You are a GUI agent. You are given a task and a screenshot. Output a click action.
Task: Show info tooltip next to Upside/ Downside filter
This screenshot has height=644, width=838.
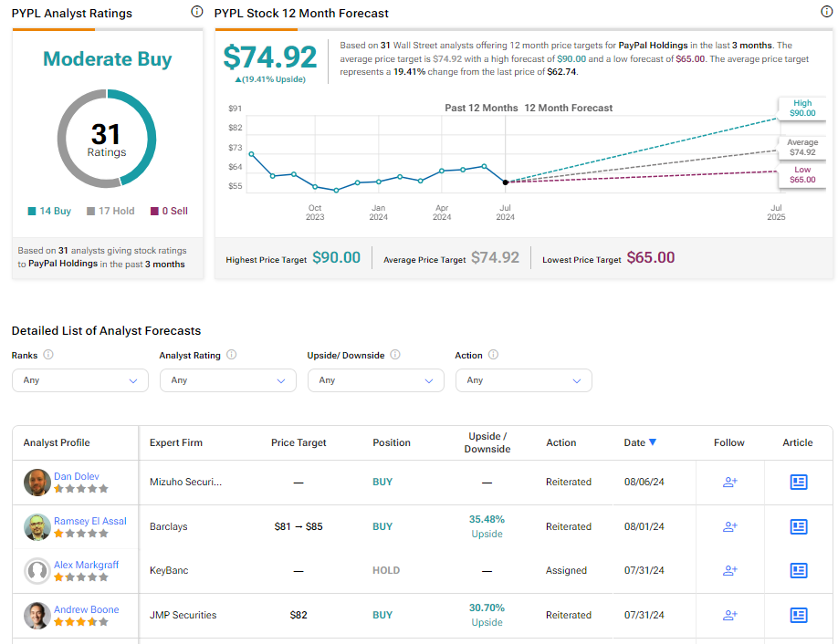click(395, 355)
